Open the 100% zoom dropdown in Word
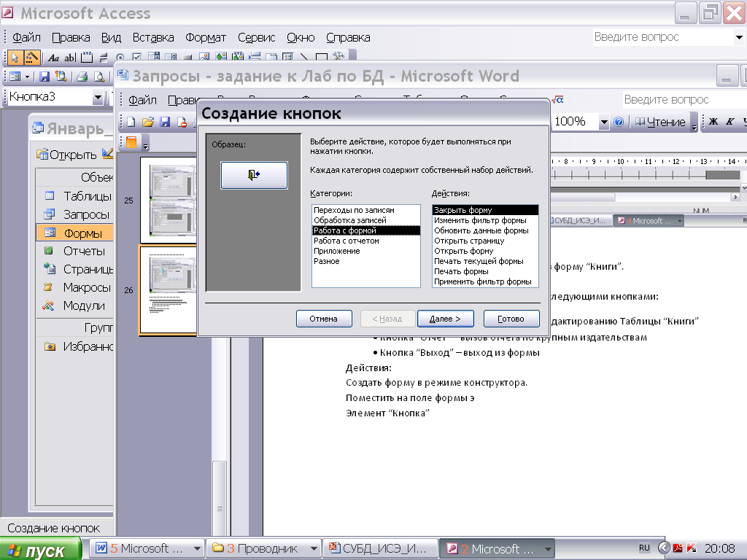This screenshot has height=560, width=747. 604,122
